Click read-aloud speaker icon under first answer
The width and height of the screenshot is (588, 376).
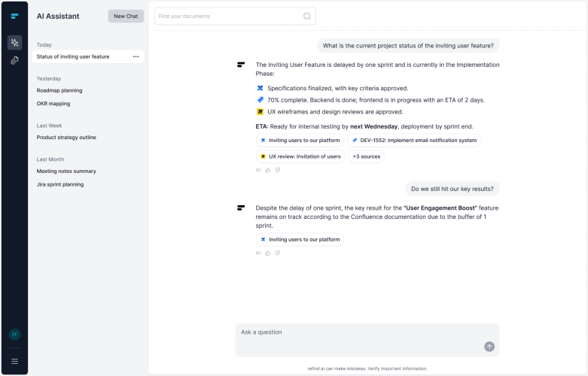(x=258, y=170)
